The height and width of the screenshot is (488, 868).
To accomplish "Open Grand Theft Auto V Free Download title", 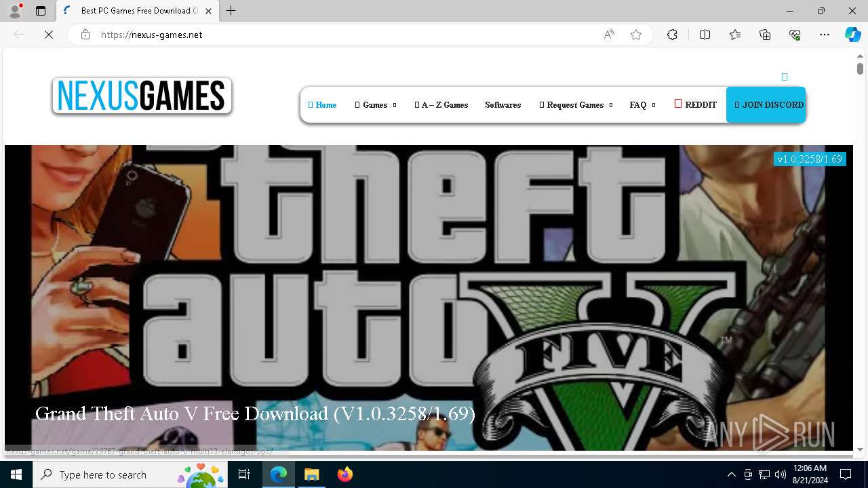I will [x=255, y=413].
